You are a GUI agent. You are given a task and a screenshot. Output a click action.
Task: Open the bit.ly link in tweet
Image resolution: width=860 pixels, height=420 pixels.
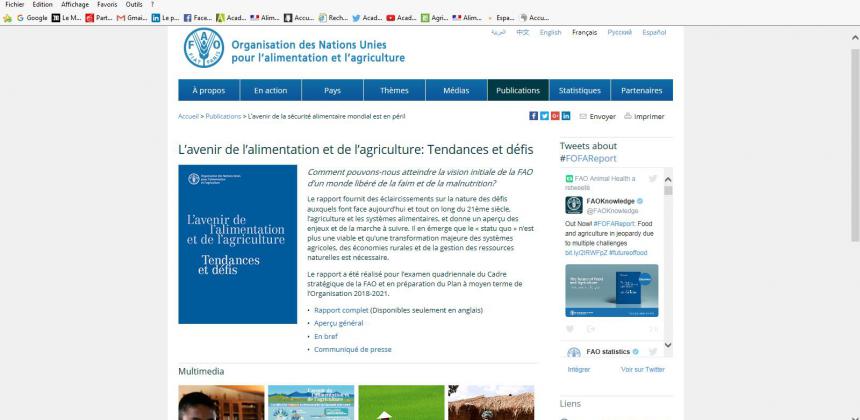pyautogui.click(x=585, y=253)
